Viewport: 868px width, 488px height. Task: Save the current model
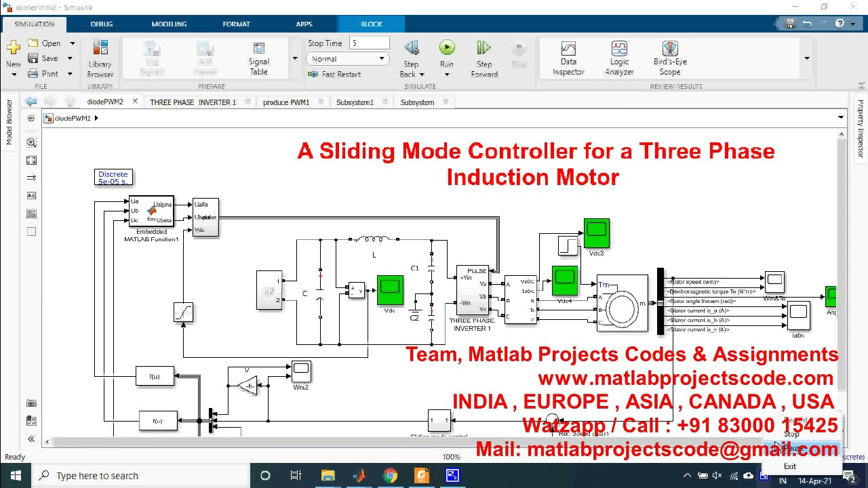[43, 58]
